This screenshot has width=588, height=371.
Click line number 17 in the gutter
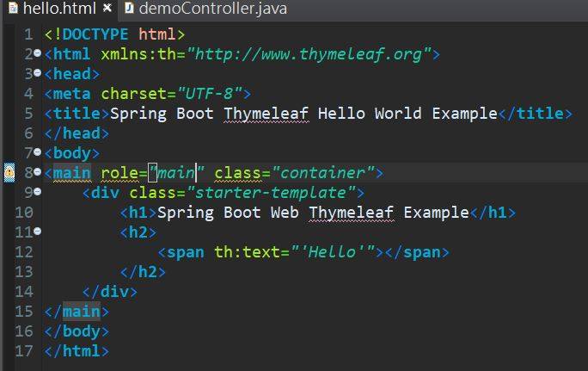[x=24, y=351]
